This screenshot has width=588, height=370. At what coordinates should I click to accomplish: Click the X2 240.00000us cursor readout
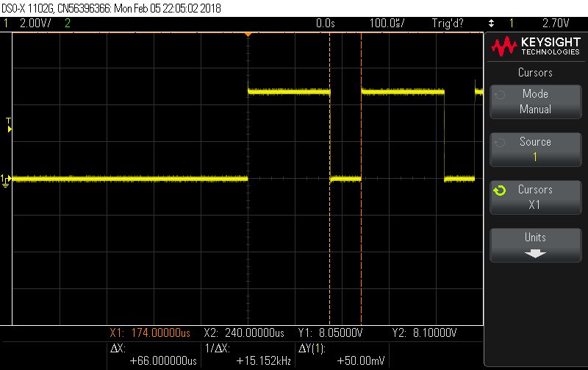(x=244, y=332)
